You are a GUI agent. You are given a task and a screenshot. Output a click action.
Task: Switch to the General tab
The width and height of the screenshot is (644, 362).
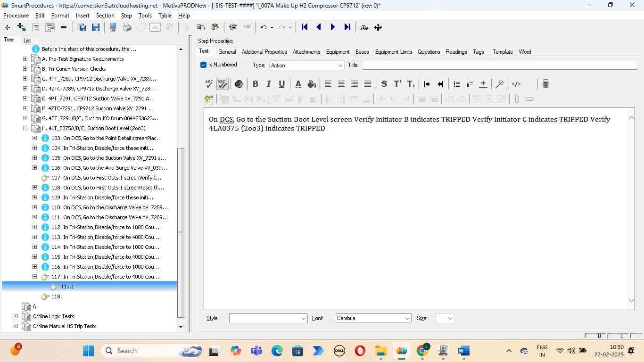(227, 52)
